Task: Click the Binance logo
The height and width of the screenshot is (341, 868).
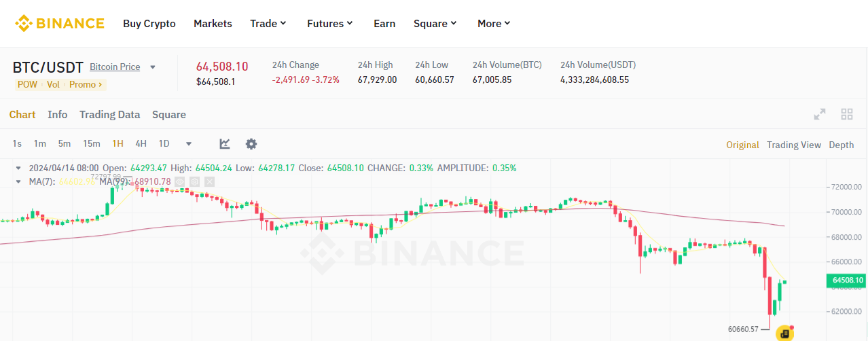Action: pyautogui.click(x=60, y=24)
